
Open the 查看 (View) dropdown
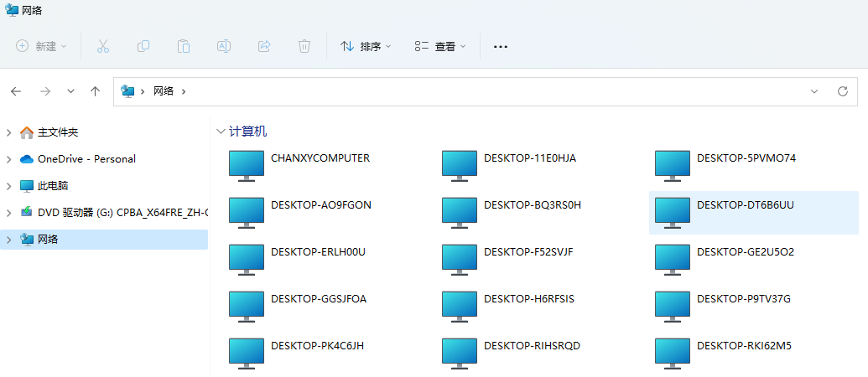click(440, 46)
